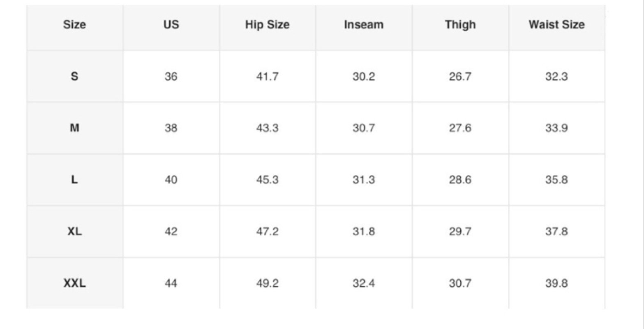Click the US column header
This screenshot has height=329, width=644.
(x=171, y=25)
